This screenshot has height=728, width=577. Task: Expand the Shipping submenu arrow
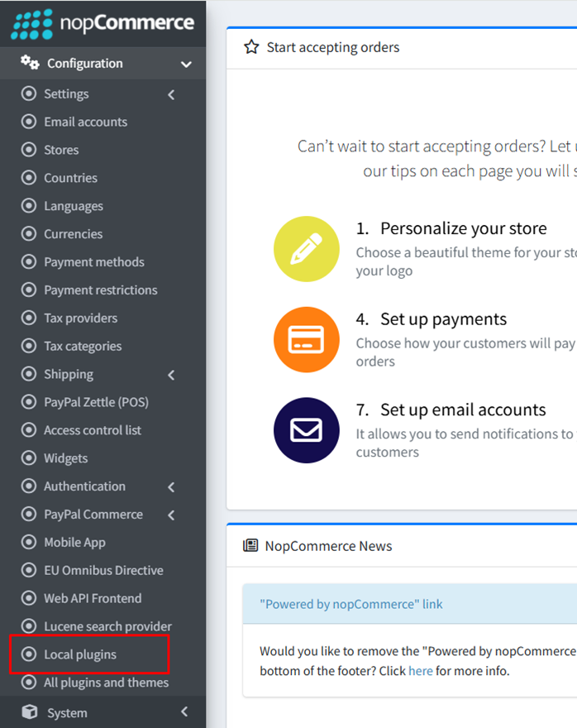(171, 375)
